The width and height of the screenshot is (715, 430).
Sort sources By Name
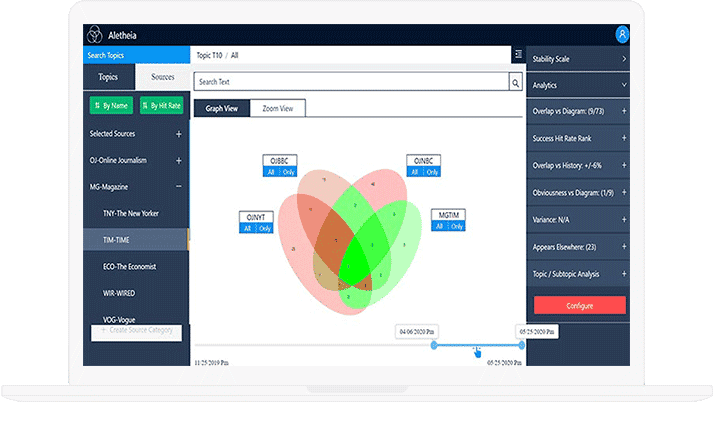tap(109, 105)
